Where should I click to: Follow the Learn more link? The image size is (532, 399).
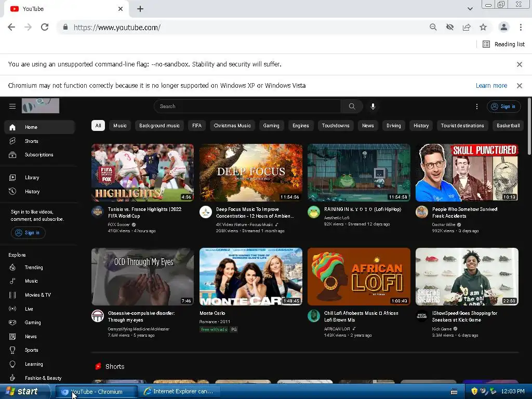tap(491, 86)
